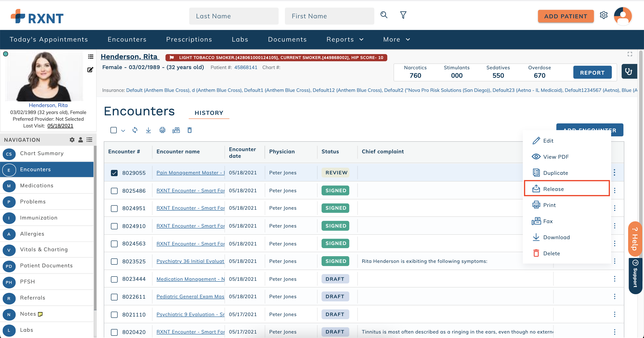This screenshot has width=644, height=338.
Task: Open the user profile avatar
Action: 623,16
